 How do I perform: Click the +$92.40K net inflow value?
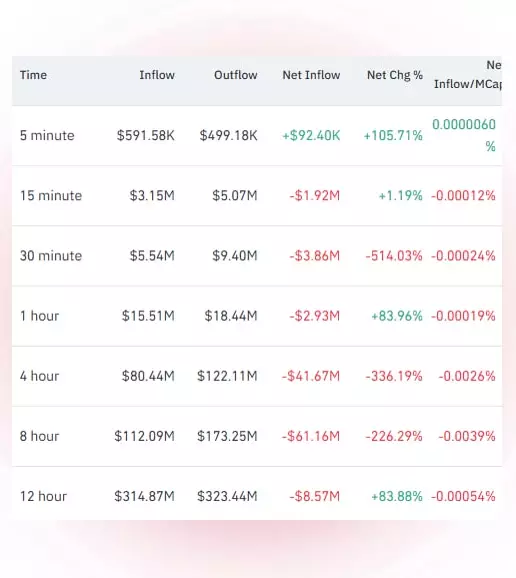click(x=311, y=136)
